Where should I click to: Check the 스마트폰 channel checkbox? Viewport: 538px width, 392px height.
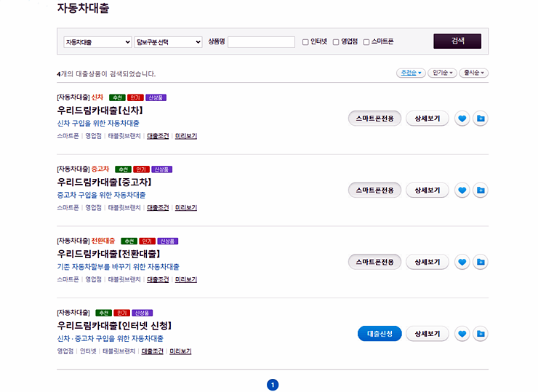click(x=366, y=42)
